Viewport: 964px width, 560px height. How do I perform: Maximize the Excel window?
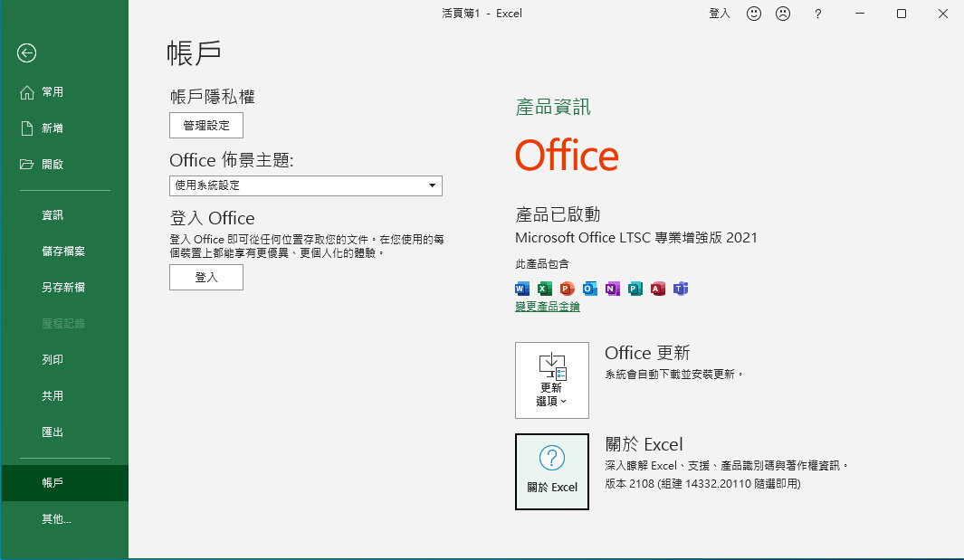[902, 14]
